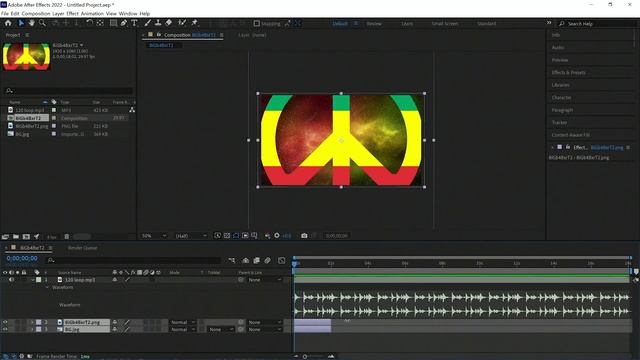Collapse the Waveform property group
640x360 pixels.
point(47,287)
